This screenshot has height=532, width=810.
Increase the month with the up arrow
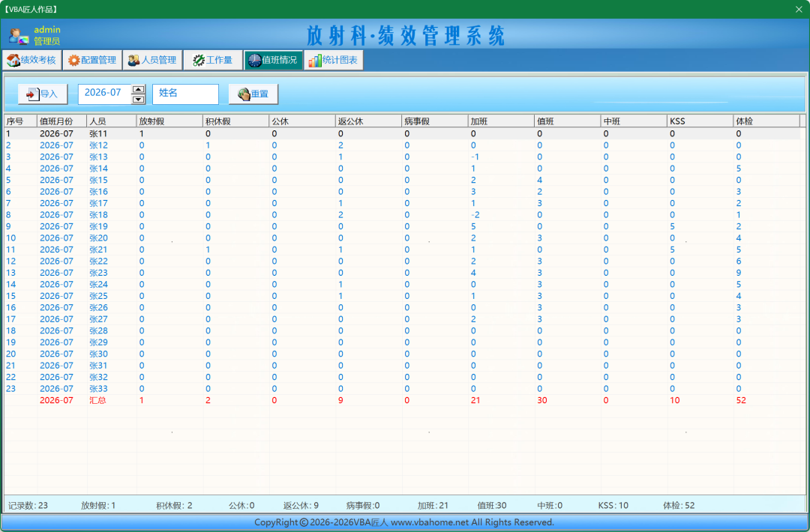(x=138, y=89)
